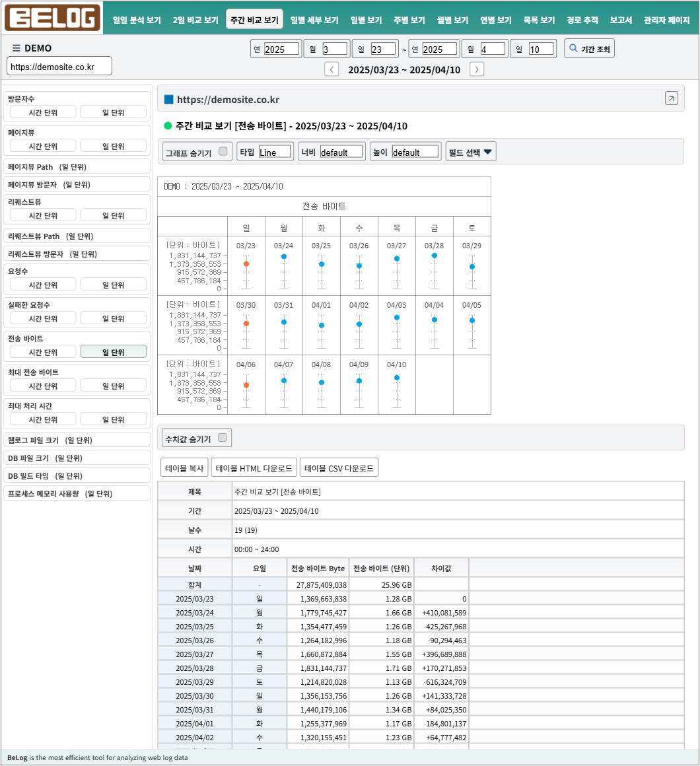Click the orange data point for 03/23
700x766 pixels.
246,263
